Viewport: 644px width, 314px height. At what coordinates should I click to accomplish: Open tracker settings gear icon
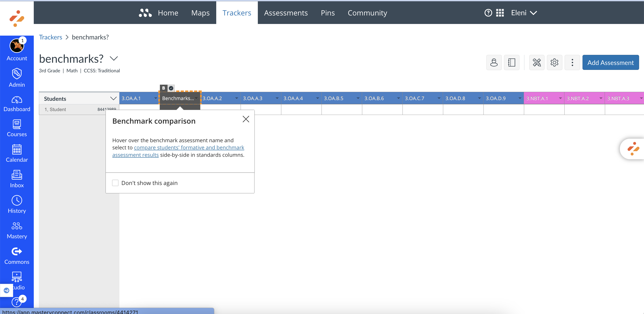pyautogui.click(x=555, y=62)
